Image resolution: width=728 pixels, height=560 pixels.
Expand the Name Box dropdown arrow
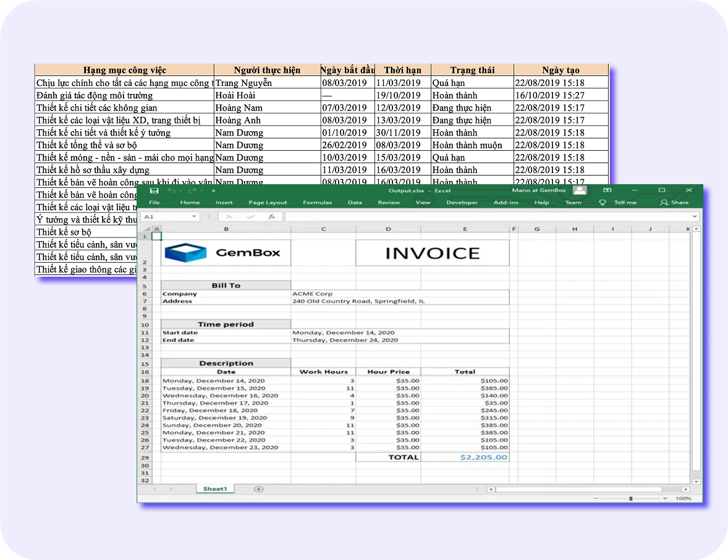tap(194, 217)
